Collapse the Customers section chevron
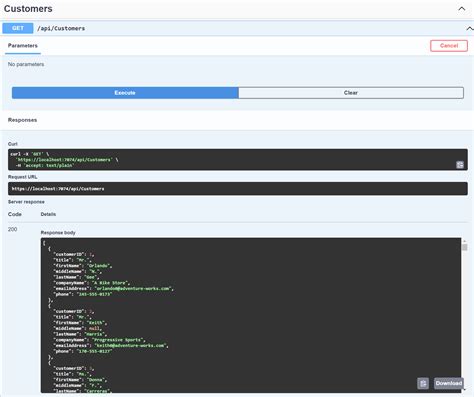474x397 pixels. tap(462, 9)
